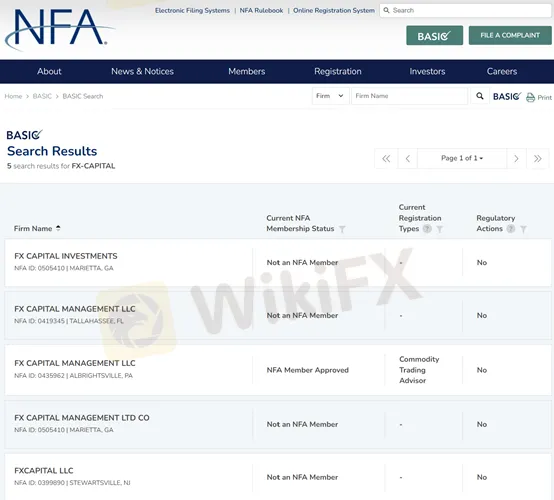The width and height of the screenshot is (554, 500).
Task: Click BASIC Search breadcrumb
Action: [83, 96]
